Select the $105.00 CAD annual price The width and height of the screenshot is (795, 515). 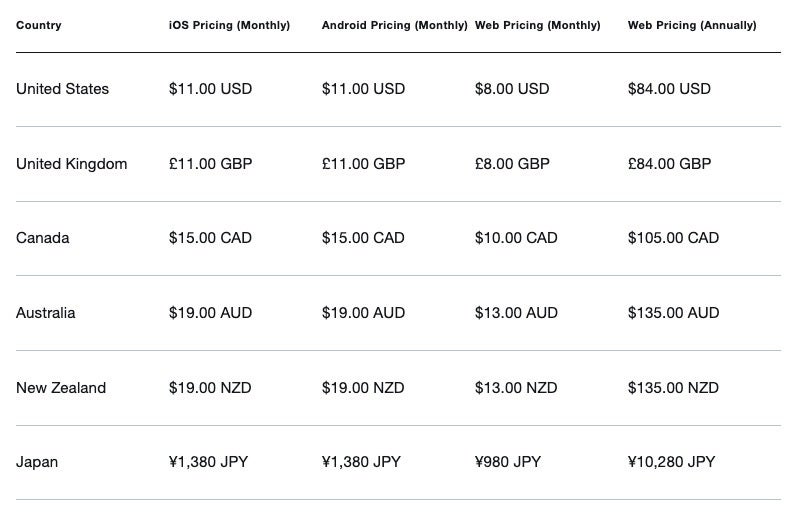coord(673,238)
